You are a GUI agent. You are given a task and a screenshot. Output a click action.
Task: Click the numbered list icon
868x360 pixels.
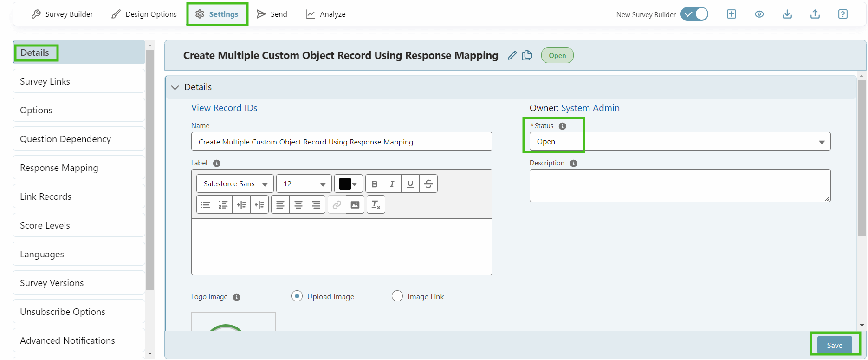(x=223, y=205)
